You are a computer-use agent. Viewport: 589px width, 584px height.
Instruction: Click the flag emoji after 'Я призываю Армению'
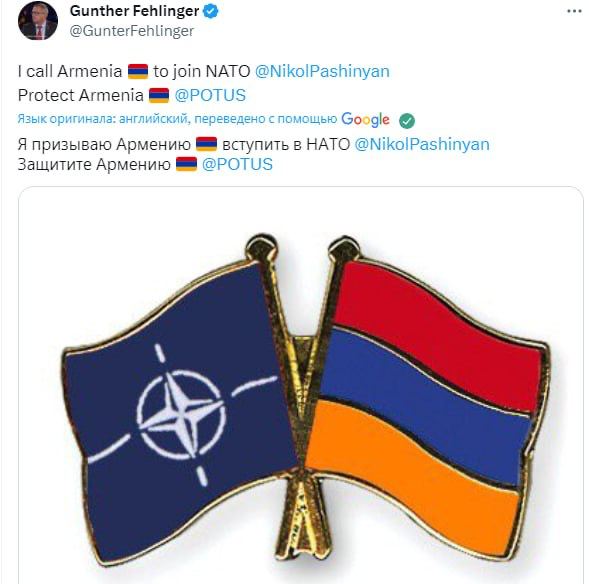tap(206, 144)
